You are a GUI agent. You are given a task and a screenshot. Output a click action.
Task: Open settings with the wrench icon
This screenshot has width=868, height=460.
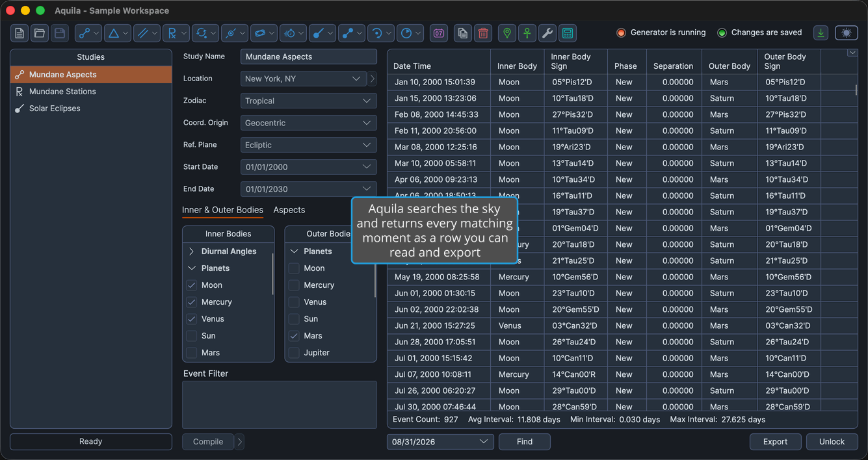pyautogui.click(x=547, y=33)
